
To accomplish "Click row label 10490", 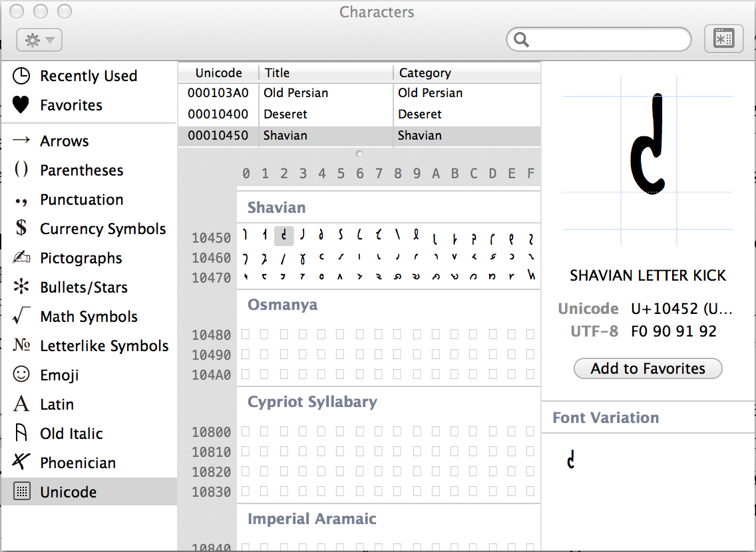I will pos(211,355).
